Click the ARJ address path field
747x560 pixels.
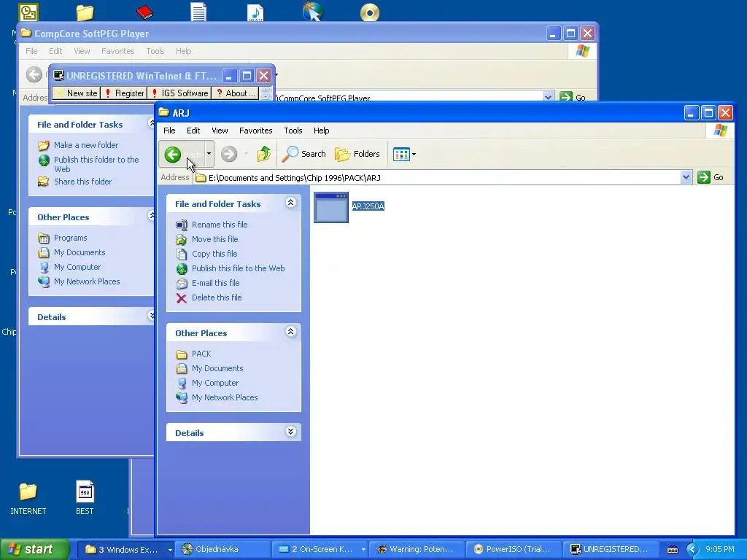437,178
